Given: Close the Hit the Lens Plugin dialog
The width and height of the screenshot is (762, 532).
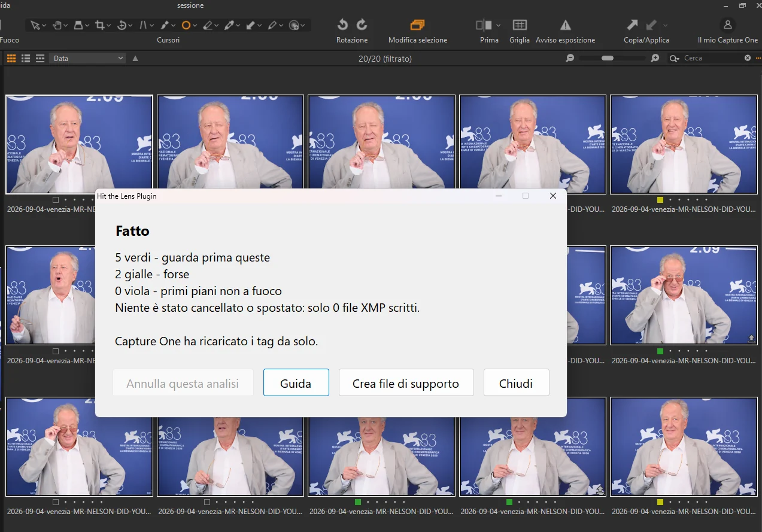Looking at the screenshot, I should pos(553,196).
